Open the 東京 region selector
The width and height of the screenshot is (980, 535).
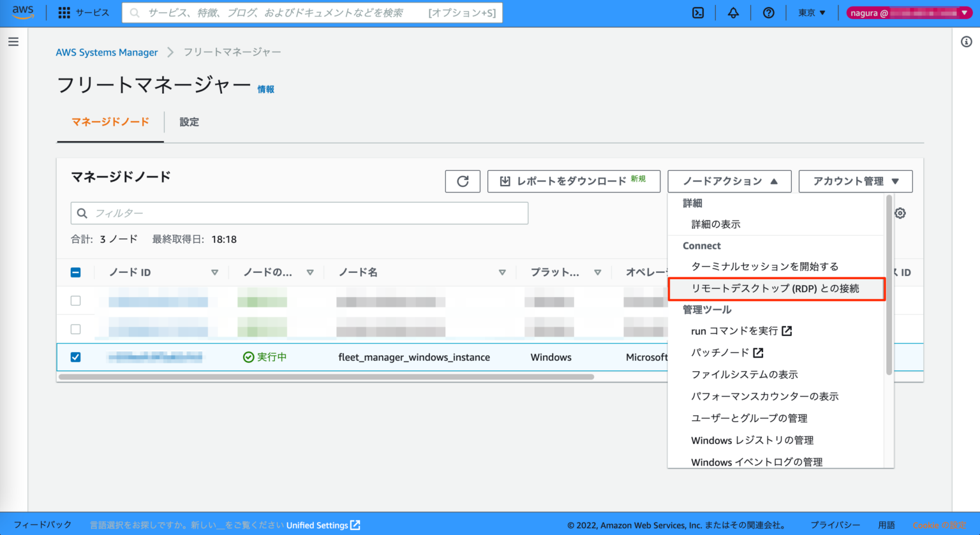point(810,12)
